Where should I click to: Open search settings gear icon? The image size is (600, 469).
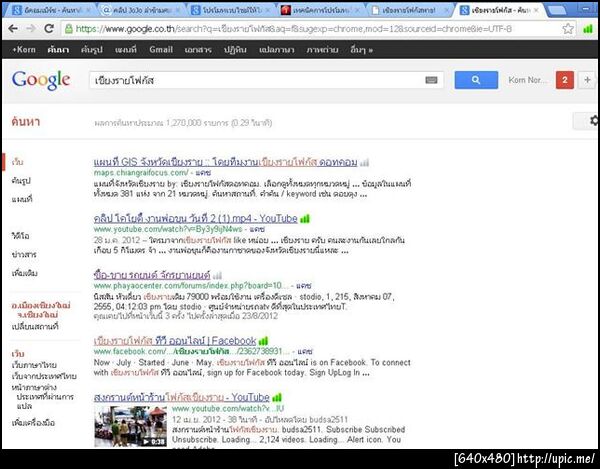(x=593, y=121)
